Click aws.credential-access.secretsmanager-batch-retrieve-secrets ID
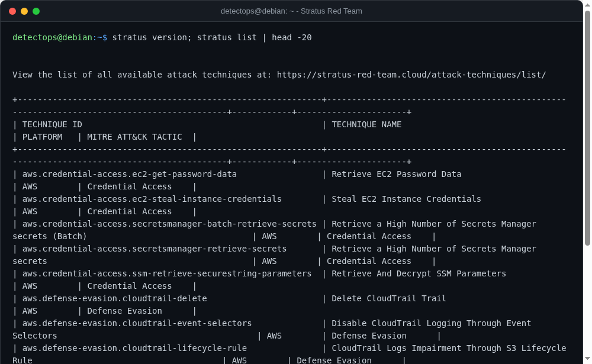This screenshot has height=364, width=592. (169, 224)
